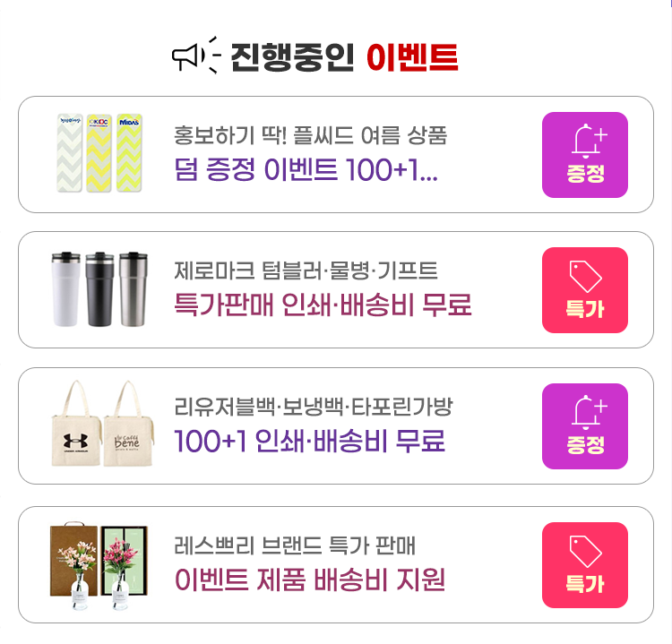Open the flower vase gift set thumbnail

click(x=99, y=565)
